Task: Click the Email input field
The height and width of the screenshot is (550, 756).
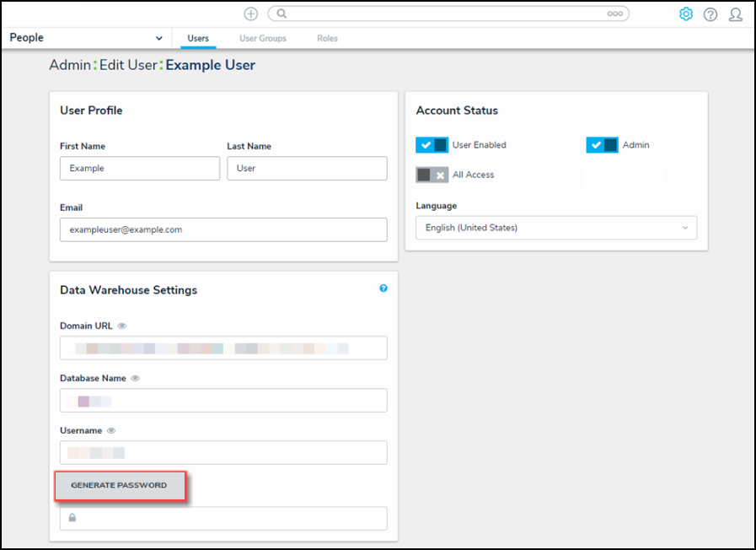Action: [x=223, y=229]
